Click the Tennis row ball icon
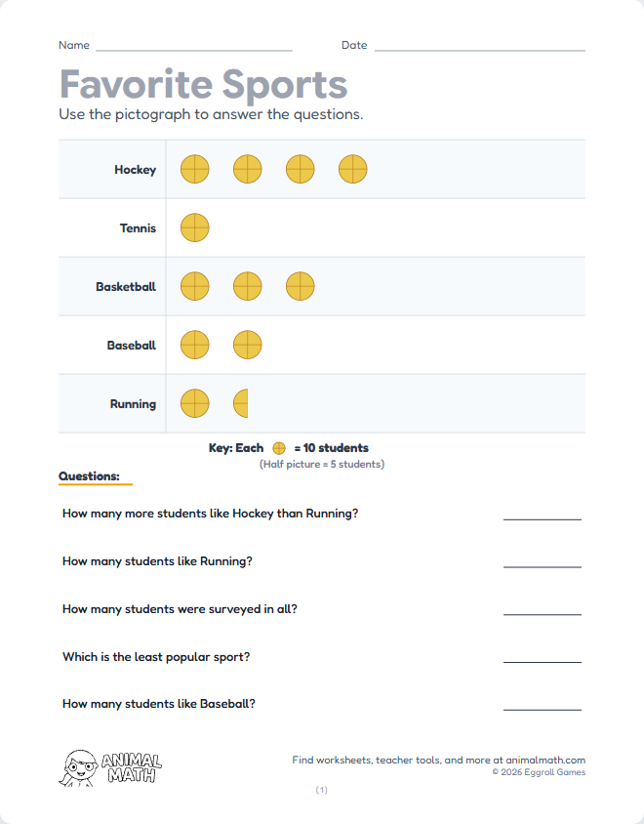The height and width of the screenshot is (824, 644). 195,228
